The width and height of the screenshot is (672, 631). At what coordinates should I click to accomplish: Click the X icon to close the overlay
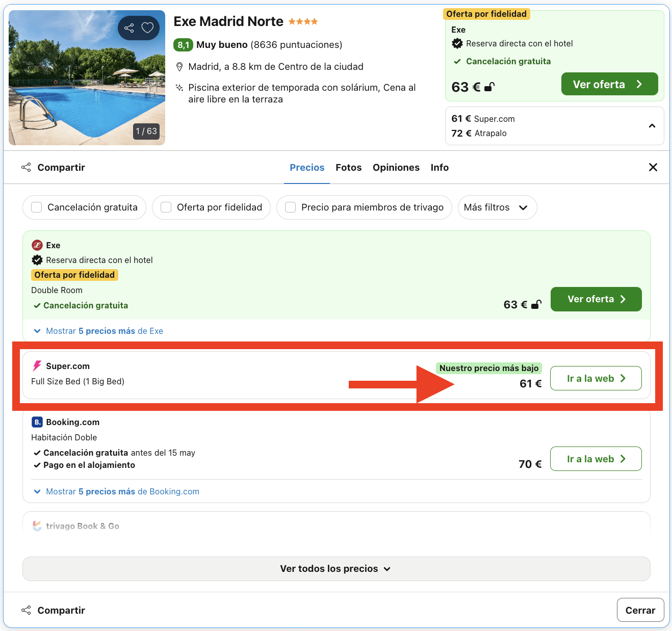click(x=653, y=167)
